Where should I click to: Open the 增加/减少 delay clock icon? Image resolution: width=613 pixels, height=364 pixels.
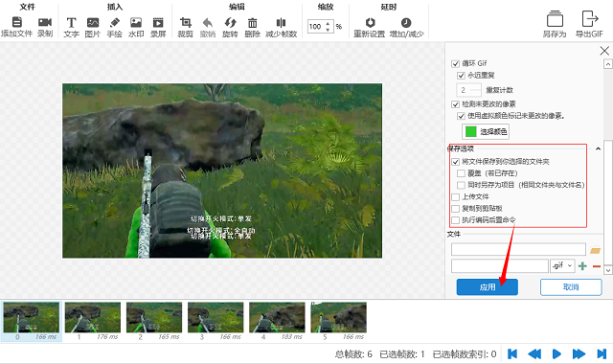[x=406, y=22]
